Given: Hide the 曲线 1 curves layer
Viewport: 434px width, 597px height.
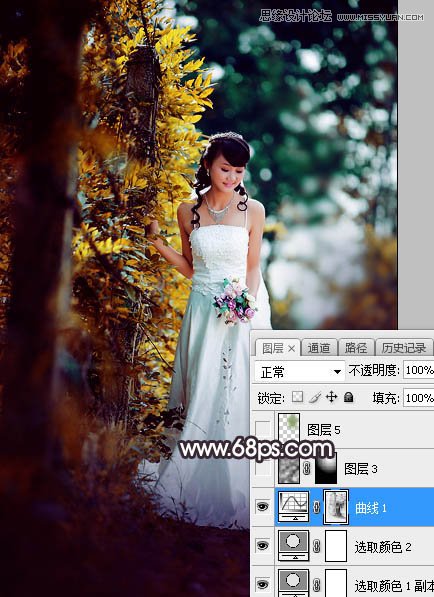Looking at the screenshot, I should pyautogui.click(x=263, y=507).
